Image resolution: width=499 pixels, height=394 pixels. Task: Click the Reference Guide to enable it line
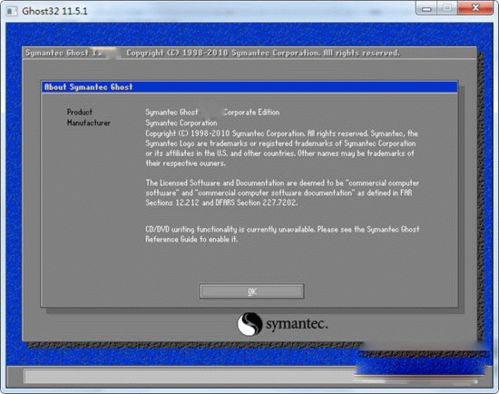192,239
